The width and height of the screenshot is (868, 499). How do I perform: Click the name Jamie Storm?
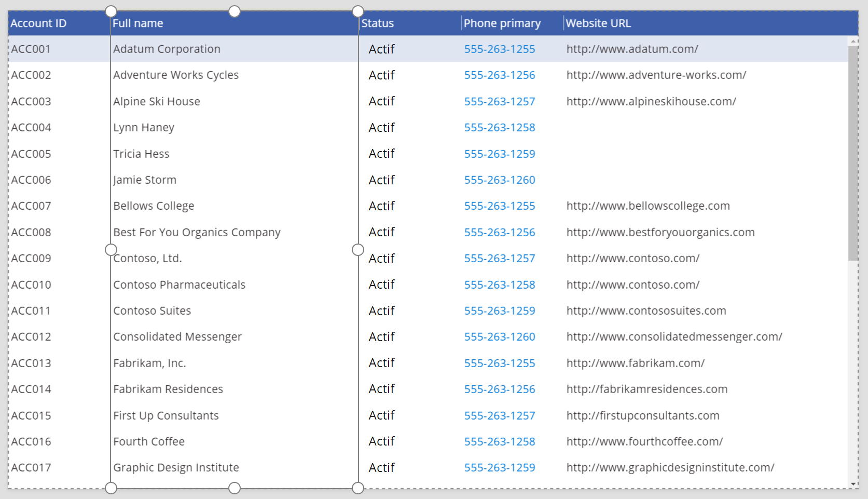(145, 180)
